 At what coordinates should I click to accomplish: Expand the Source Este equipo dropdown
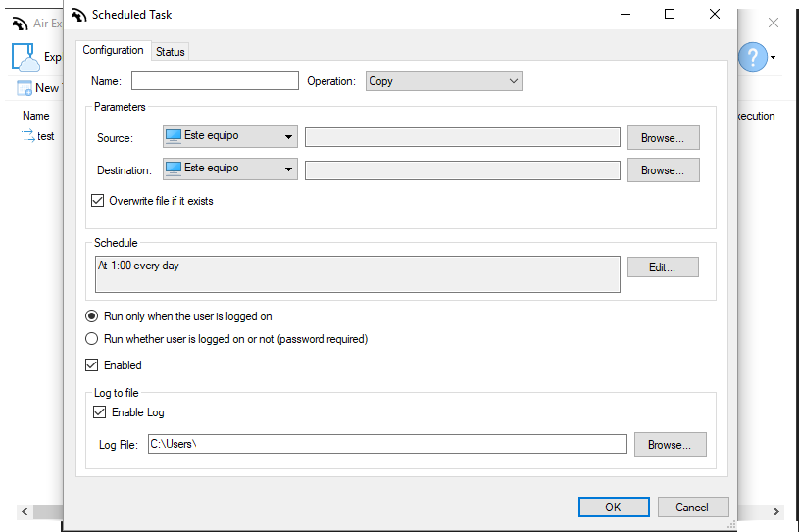pos(230,136)
